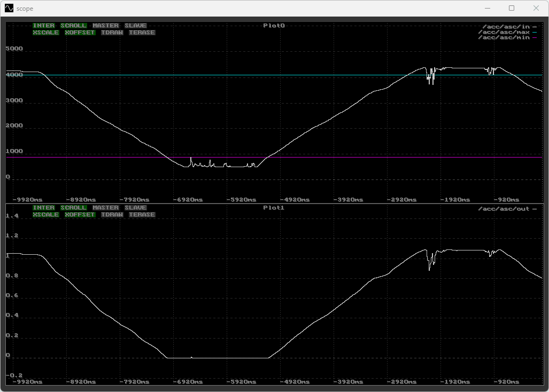Viewport: 549px width, 392px height.
Task: Click -8920ms time label in Plot0
Action: [81, 200]
